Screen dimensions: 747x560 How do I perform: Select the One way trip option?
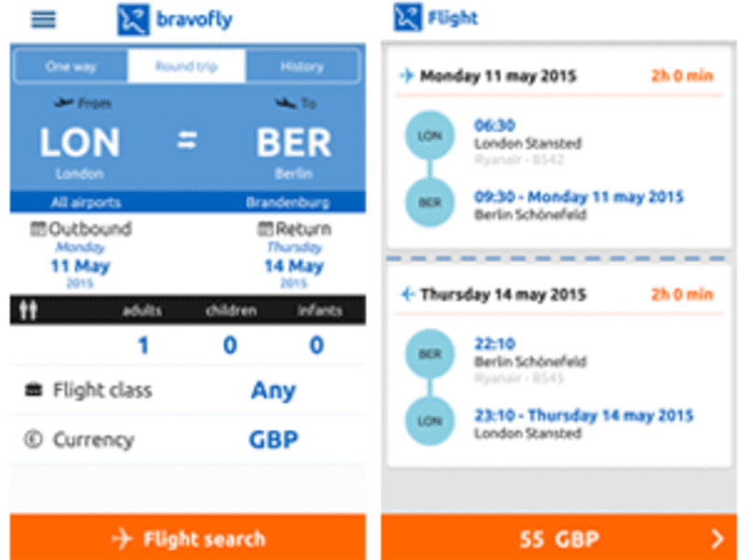[70, 66]
